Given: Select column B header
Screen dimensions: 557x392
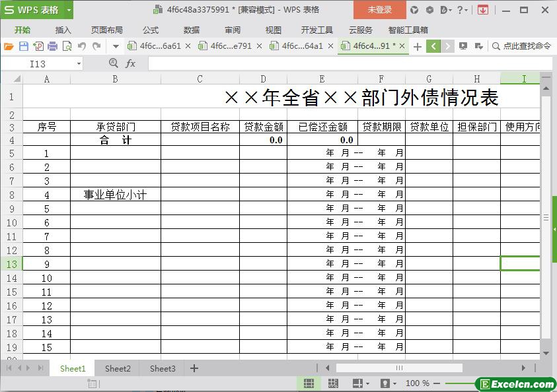Looking at the screenshot, I should coord(116,79).
